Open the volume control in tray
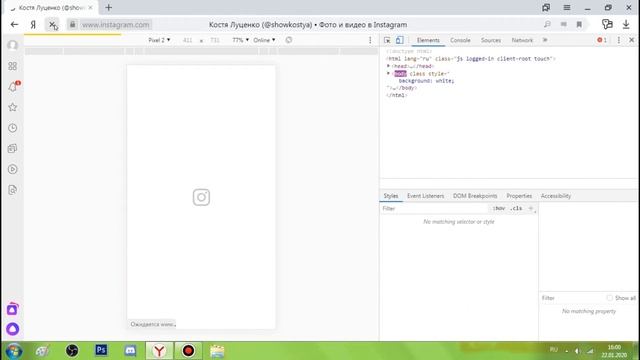Image resolution: width=640 pixels, height=360 pixels. 577,351
